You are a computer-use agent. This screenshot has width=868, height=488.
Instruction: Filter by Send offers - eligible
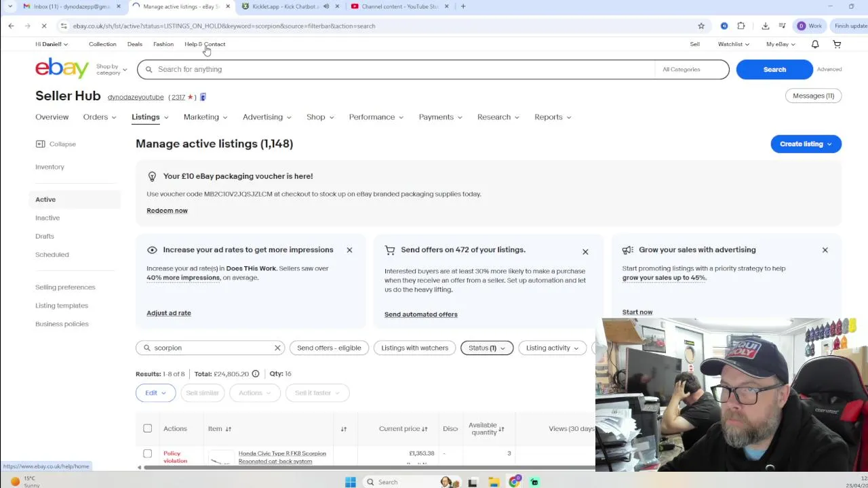[x=329, y=348]
